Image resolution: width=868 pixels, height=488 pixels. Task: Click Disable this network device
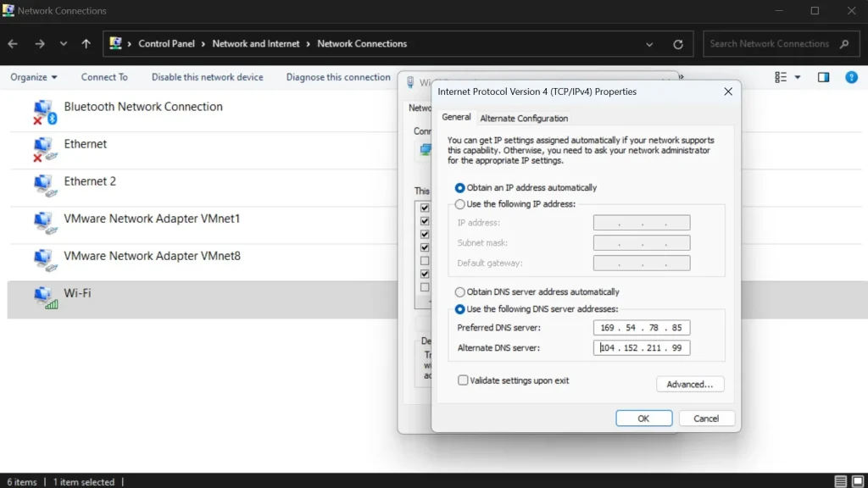(x=207, y=77)
